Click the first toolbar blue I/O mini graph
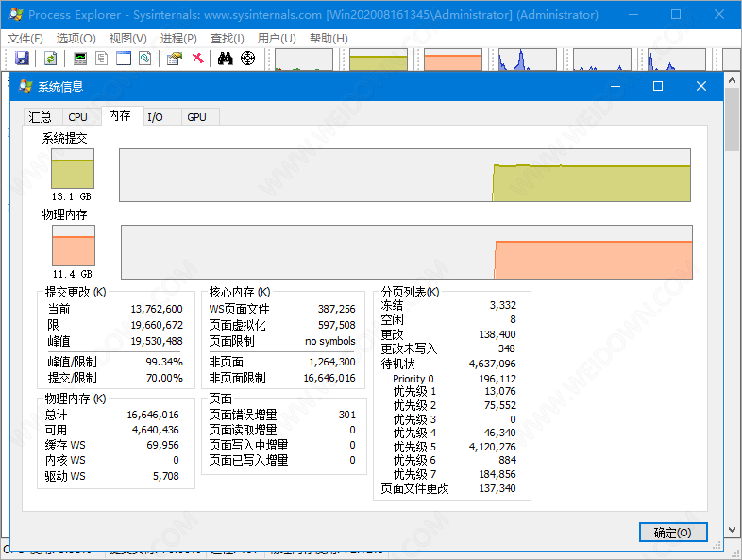This screenshot has height=560, width=742. point(527,59)
